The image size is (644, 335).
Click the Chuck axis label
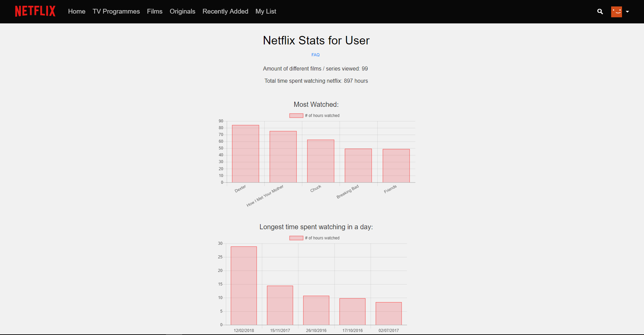coord(316,189)
